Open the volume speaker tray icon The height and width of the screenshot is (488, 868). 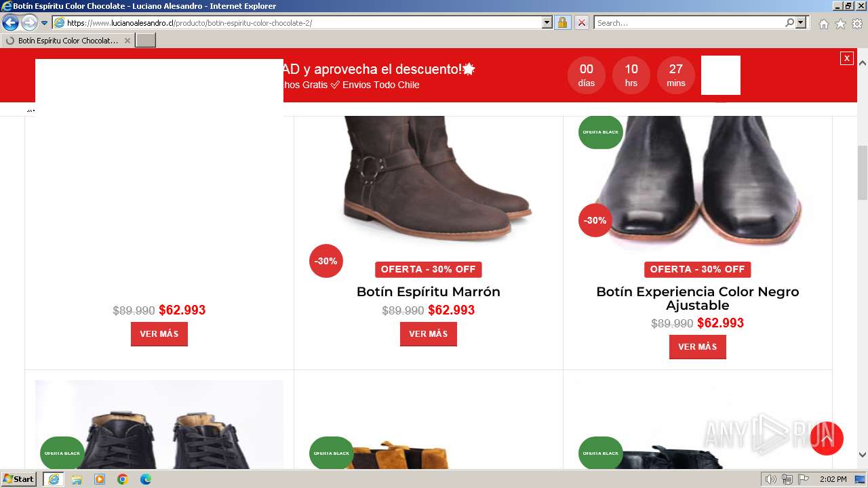pyautogui.click(x=771, y=479)
